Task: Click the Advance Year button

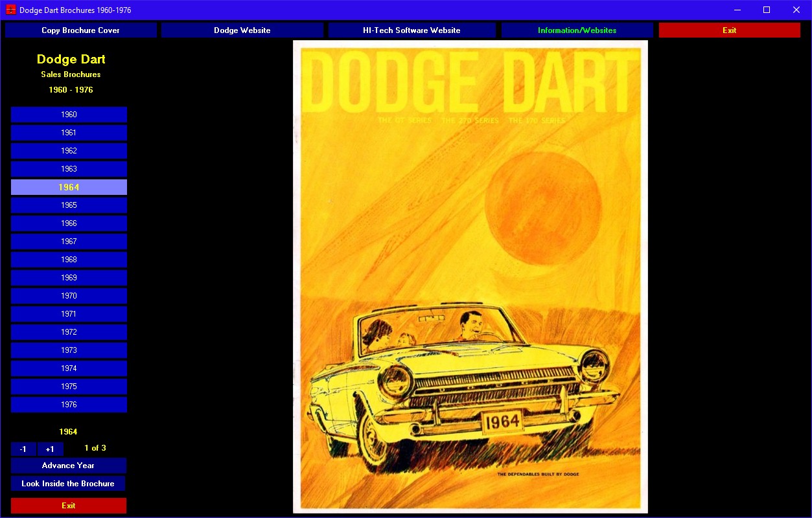Action: point(68,466)
